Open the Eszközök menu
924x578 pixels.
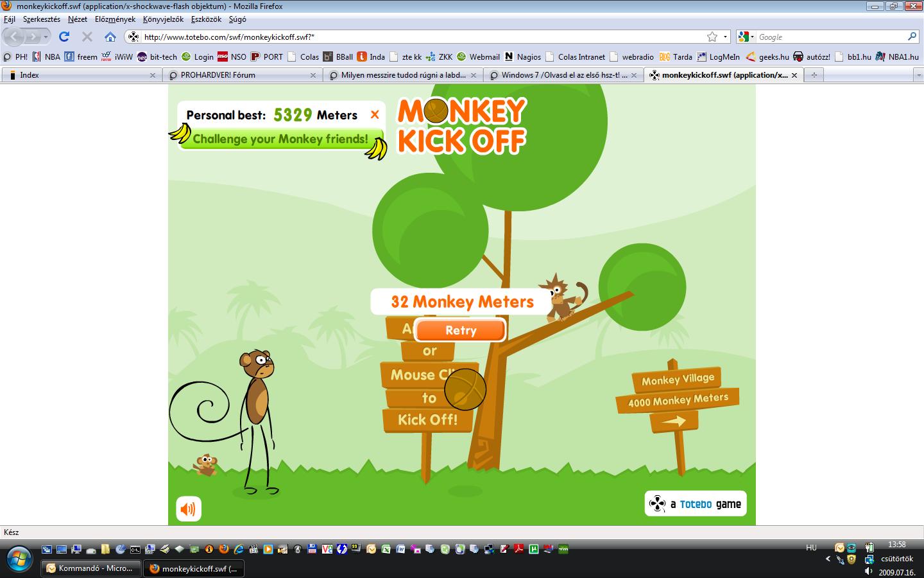206,19
